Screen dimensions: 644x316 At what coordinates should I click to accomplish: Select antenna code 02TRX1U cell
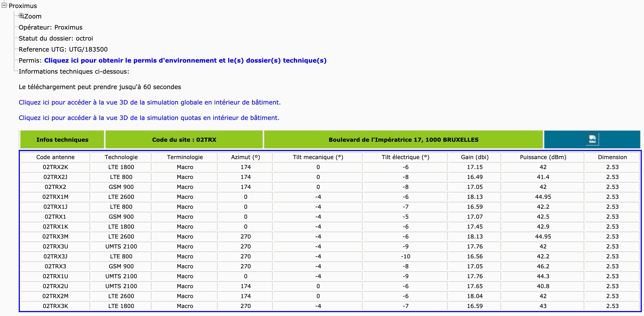tap(55, 276)
